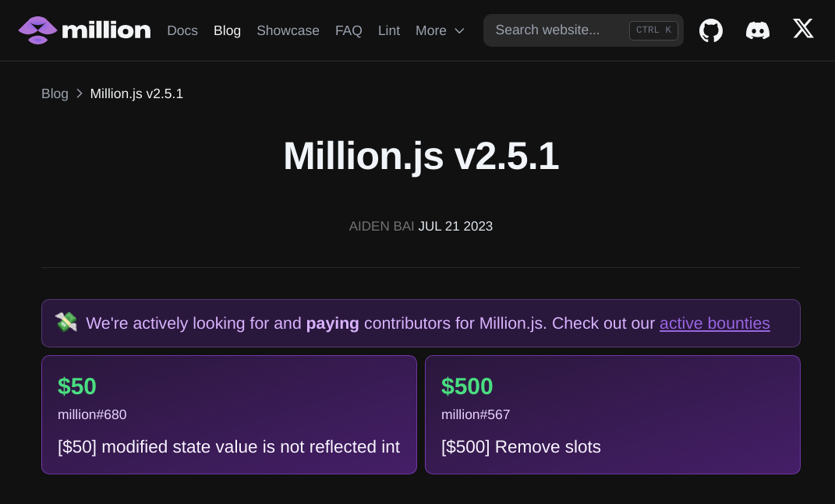Click the green $50 amount
Screen dimensions: 835x504
(77, 386)
